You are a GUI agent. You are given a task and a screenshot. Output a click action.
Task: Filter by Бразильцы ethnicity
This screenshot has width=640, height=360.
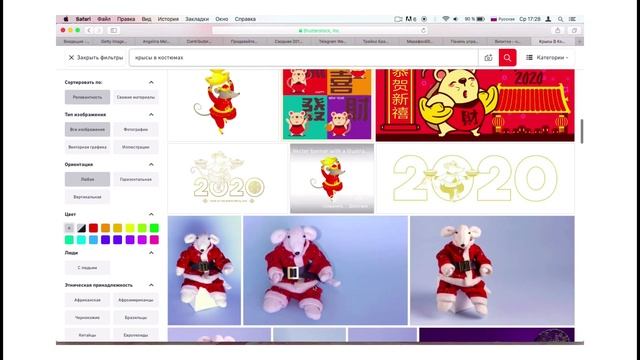(x=136, y=318)
